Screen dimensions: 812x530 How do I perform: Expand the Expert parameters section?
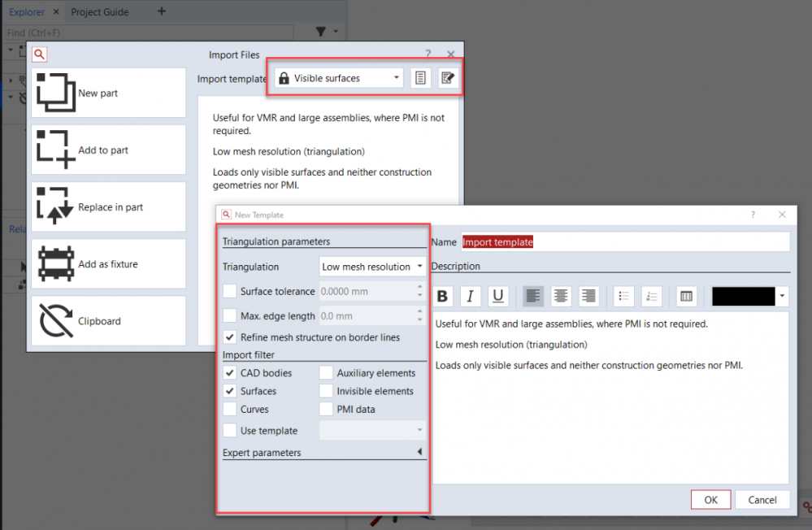coord(420,453)
